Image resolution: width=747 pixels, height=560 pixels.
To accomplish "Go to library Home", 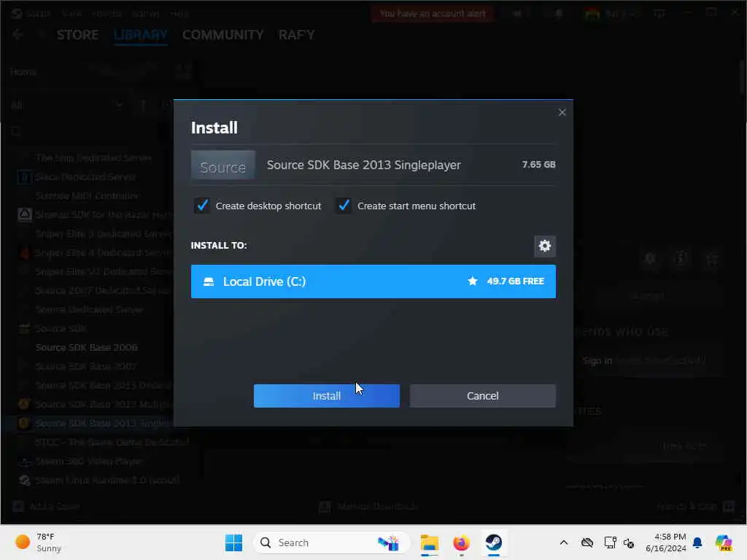I will [x=23, y=72].
